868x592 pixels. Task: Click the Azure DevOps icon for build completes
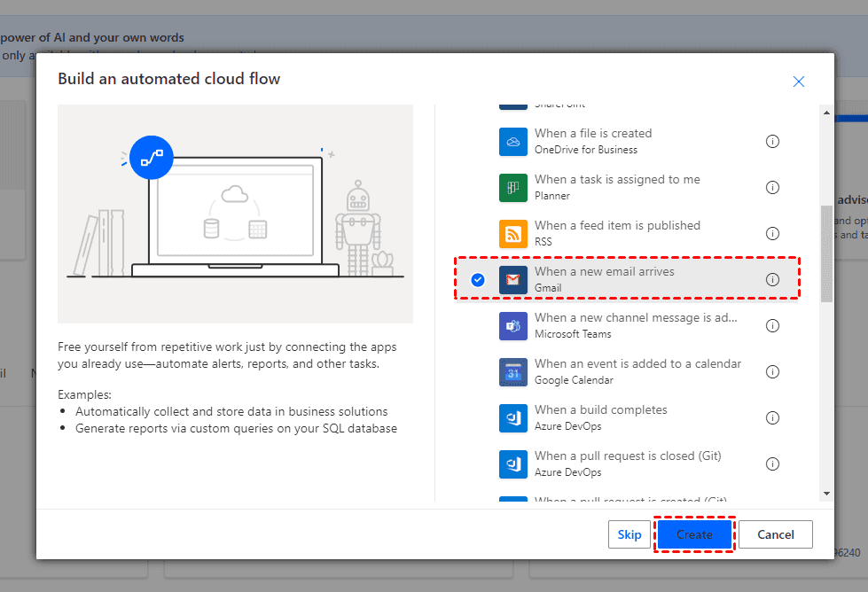tap(512, 417)
